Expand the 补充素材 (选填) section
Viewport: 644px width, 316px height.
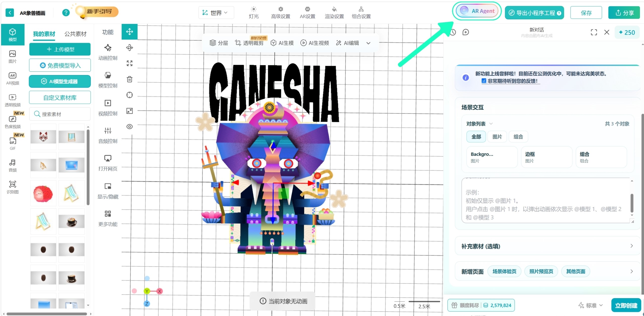547,246
